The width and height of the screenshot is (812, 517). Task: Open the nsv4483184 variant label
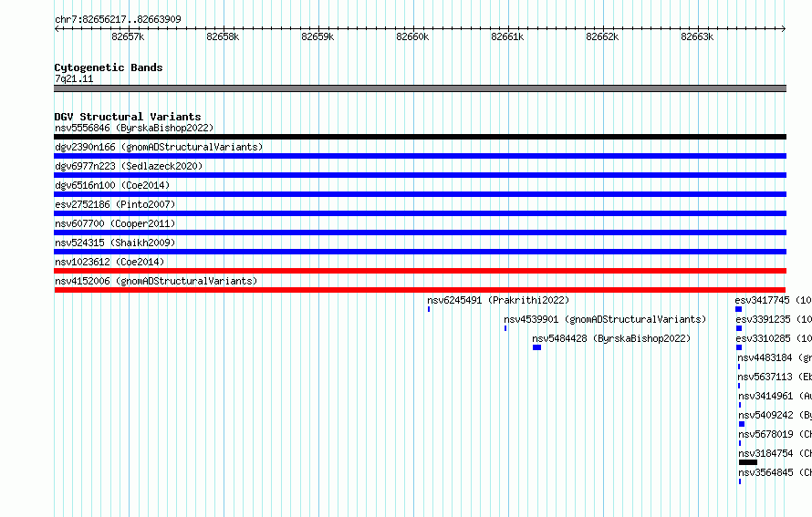(775, 357)
